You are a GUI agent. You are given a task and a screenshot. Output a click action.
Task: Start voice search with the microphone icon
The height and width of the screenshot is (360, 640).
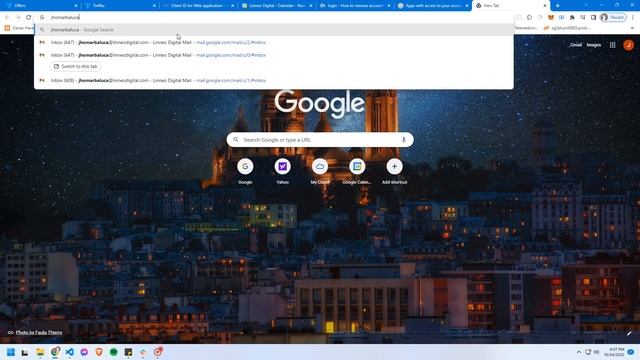tap(403, 140)
